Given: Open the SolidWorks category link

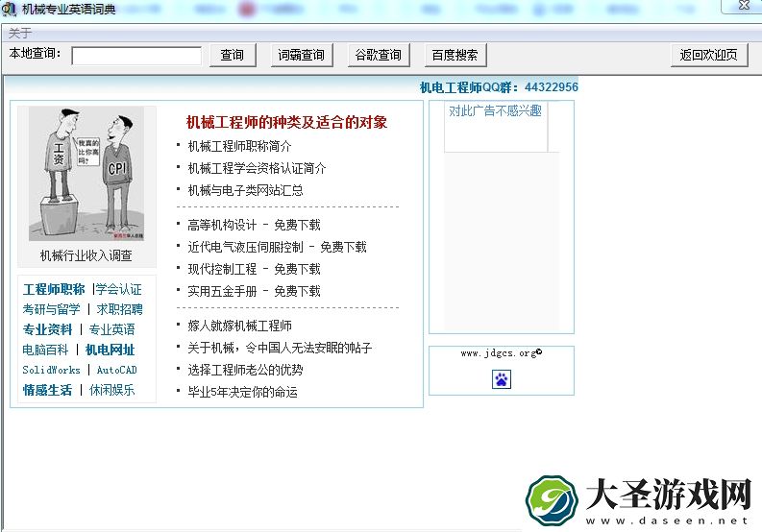Looking at the screenshot, I should coord(51,371).
